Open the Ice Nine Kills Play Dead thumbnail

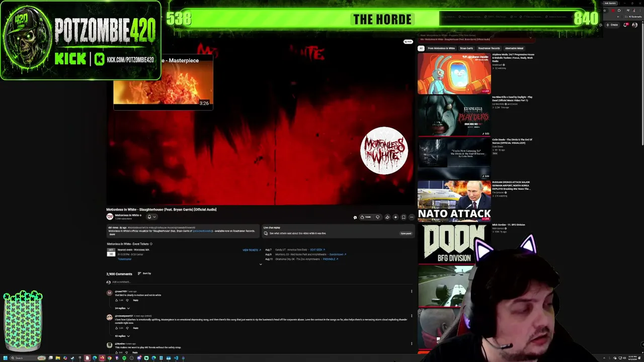(454, 116)
